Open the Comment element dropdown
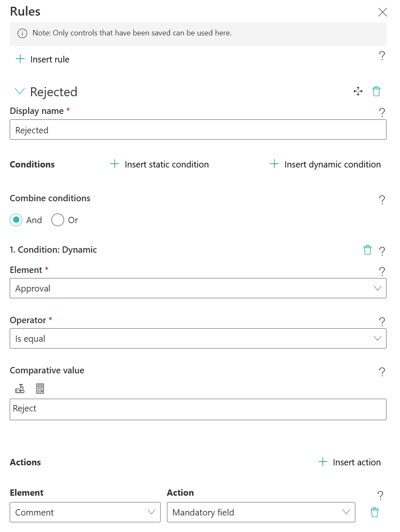400x532 pixels. 85,512
